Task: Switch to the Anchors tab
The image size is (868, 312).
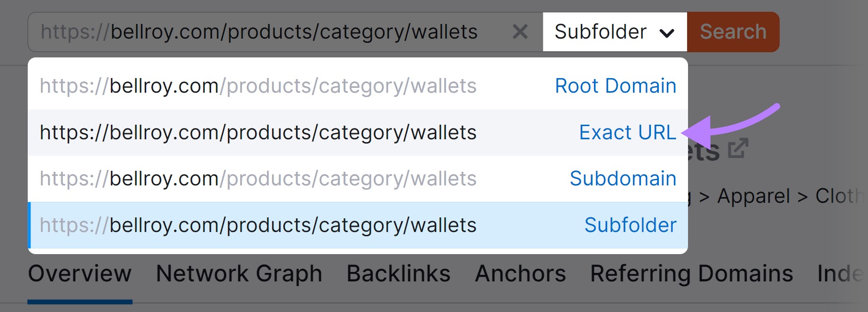Action: tap(520, 273)
